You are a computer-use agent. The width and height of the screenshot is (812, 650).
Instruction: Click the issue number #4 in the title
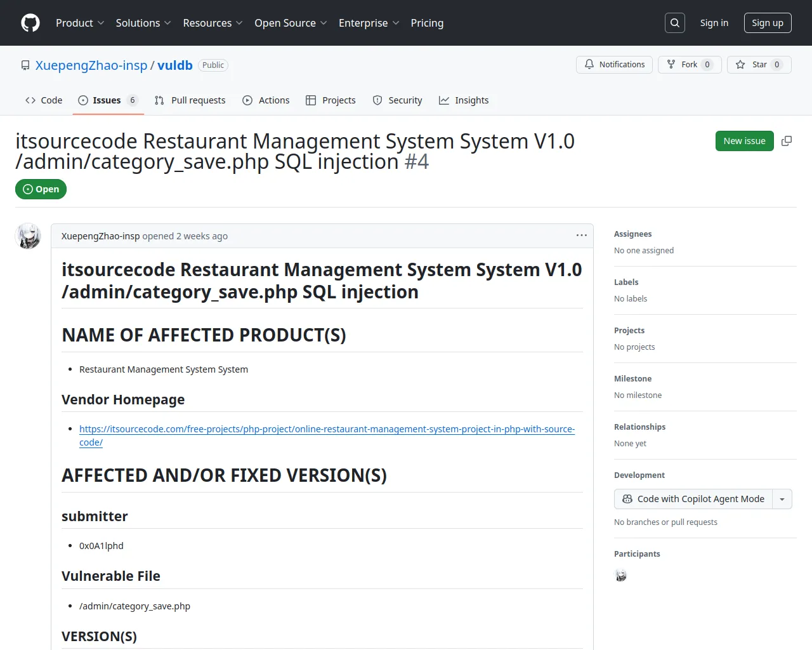[417, 162]
